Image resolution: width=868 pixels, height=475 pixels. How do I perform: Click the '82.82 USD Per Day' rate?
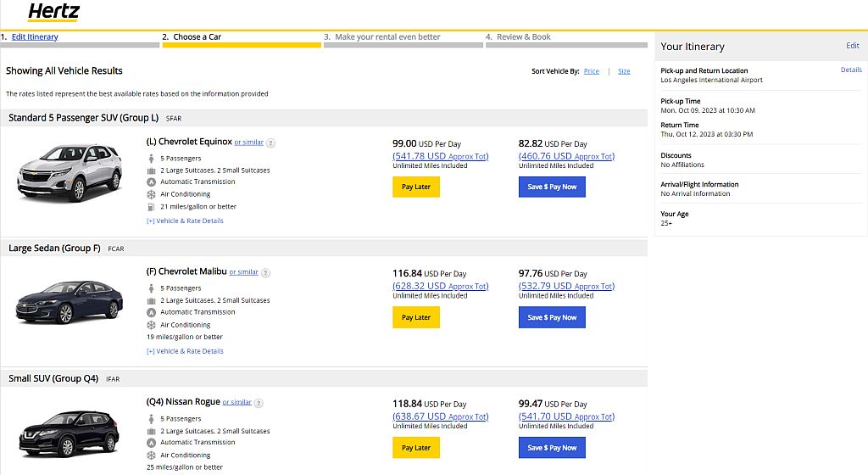553,144
